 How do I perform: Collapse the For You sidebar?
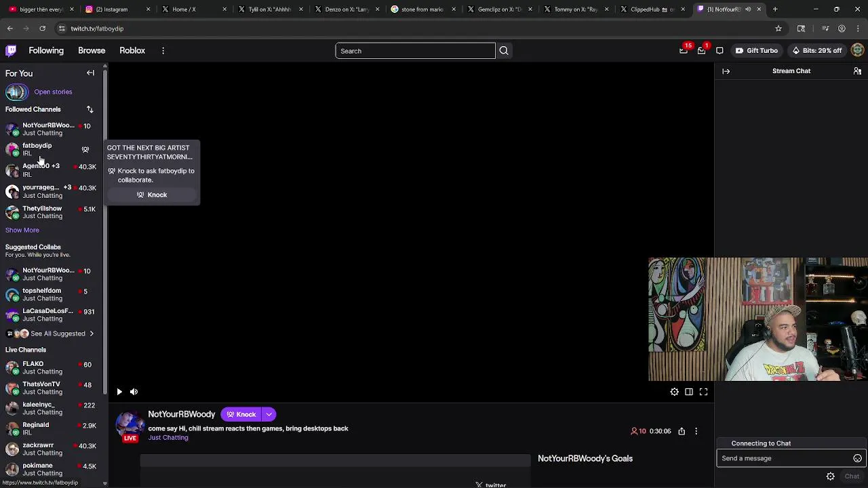coord(90,73)
